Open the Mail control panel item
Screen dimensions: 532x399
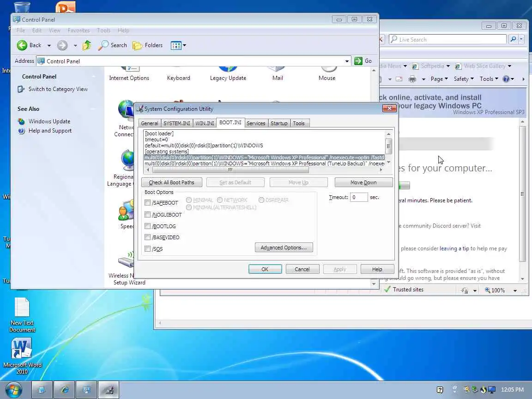(x=278, y=74)
